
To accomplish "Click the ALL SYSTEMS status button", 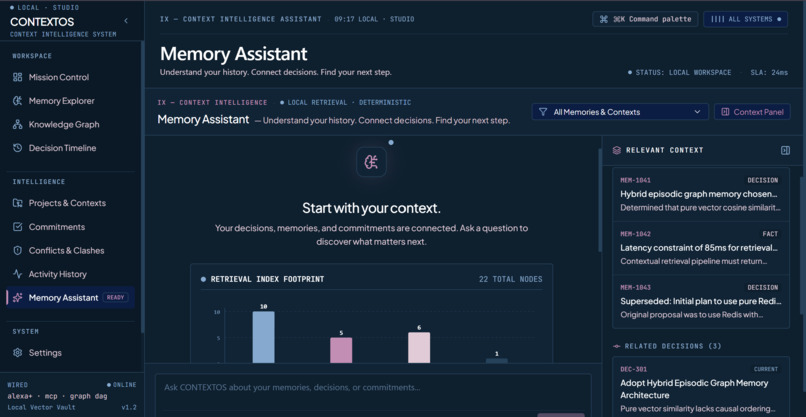I will (x=745, y=19).
